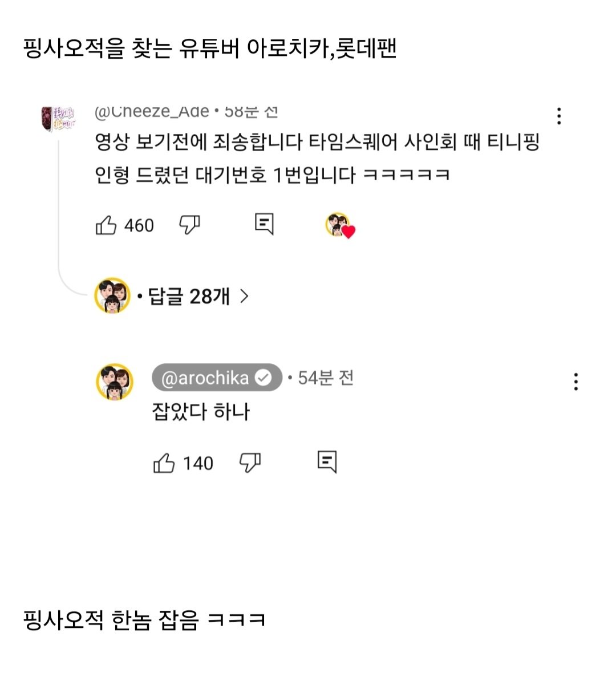Click the creator heart badge on first comment
The image size is (616, 681).
(x=340, y=225)
